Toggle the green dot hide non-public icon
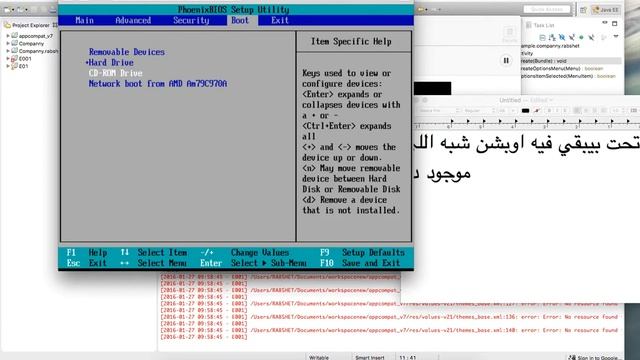The height and width of the screenshot is (360, 640). [x=581, y=38]
